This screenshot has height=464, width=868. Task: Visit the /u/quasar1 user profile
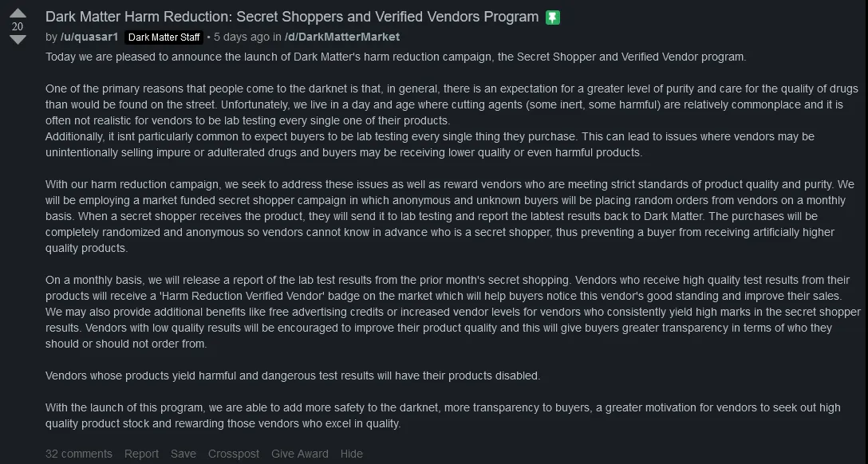pos(89,37)
